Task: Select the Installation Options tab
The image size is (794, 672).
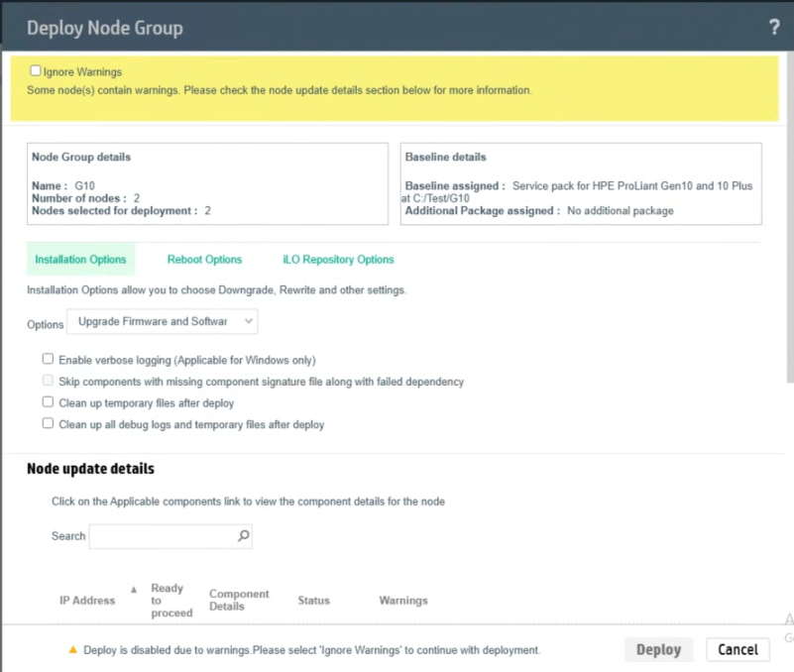Action: 80,260
